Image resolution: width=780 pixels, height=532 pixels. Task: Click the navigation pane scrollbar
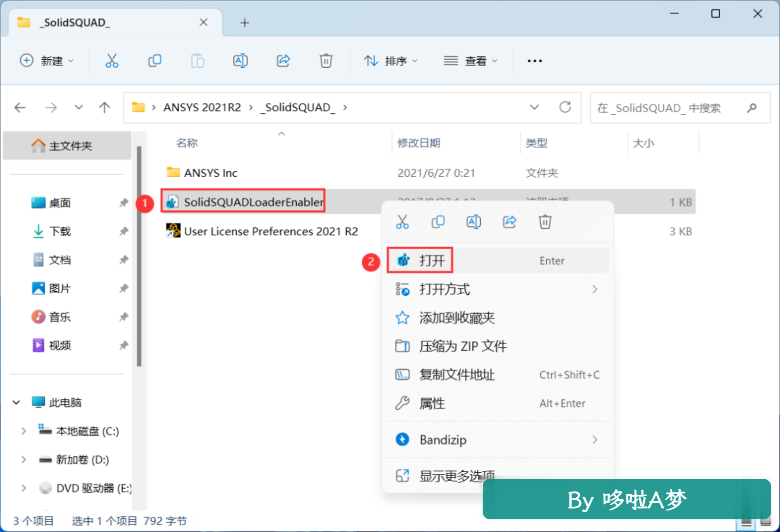coord(139,256)
